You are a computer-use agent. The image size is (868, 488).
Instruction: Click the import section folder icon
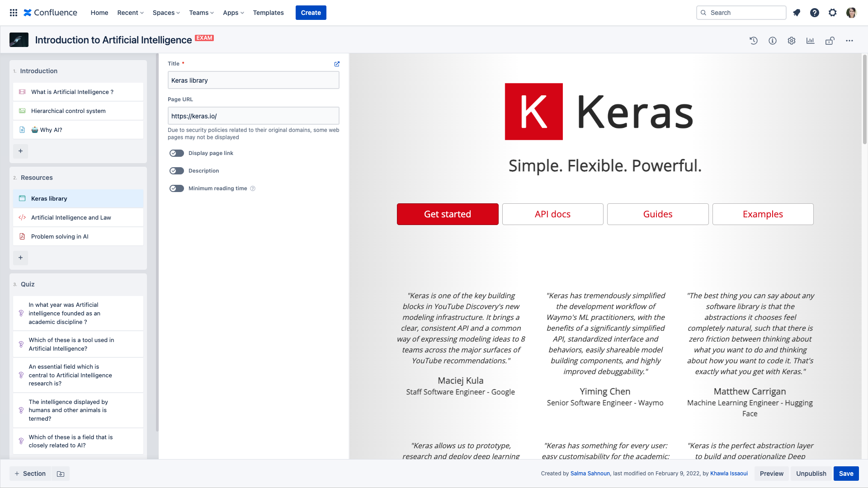pyautogui.click(x=61, y=474)
